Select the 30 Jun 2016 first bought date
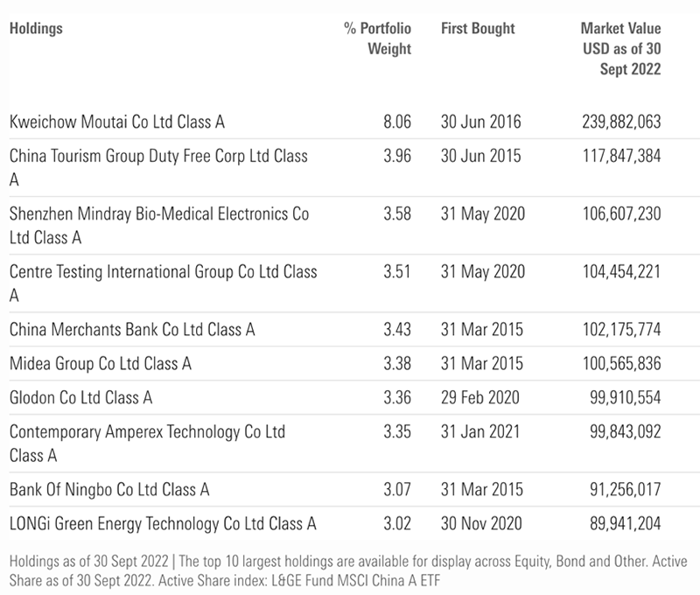 tap(481, 122)
